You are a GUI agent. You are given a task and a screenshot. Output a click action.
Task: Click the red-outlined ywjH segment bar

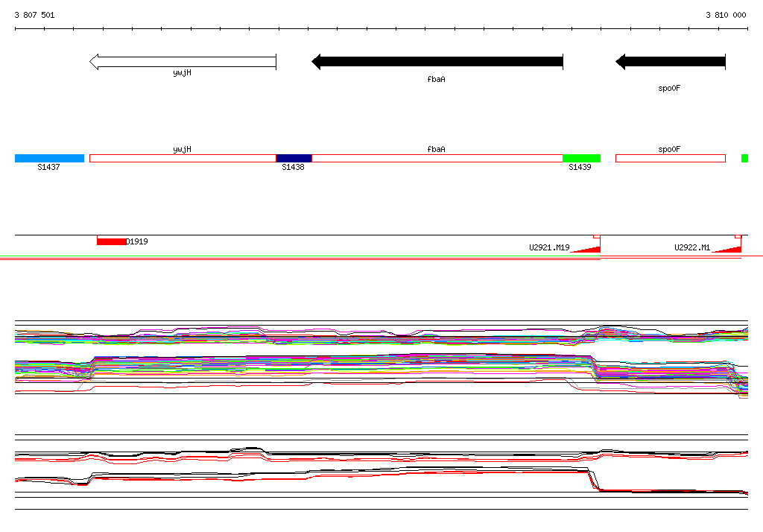183,158
